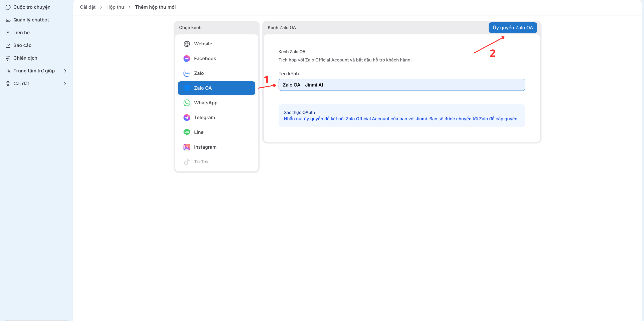The image size is (644, 321).
Task: Select the Instagram channel label
Action: point(205,147)
